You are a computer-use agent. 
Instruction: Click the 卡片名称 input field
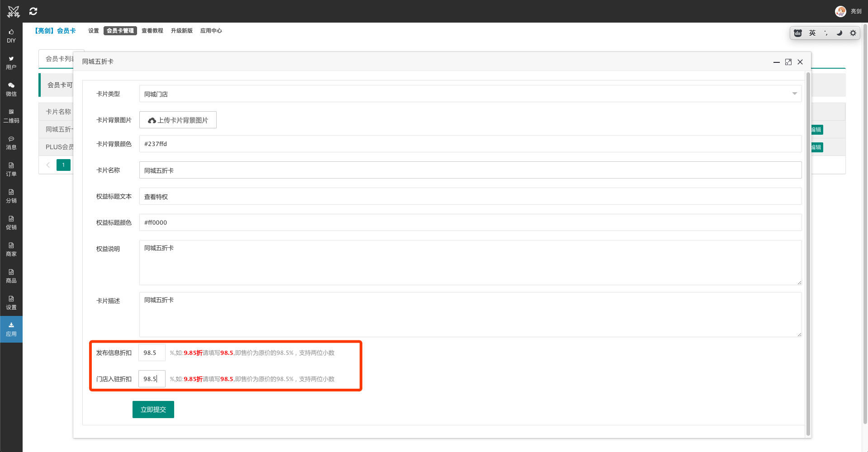point(470,170)
